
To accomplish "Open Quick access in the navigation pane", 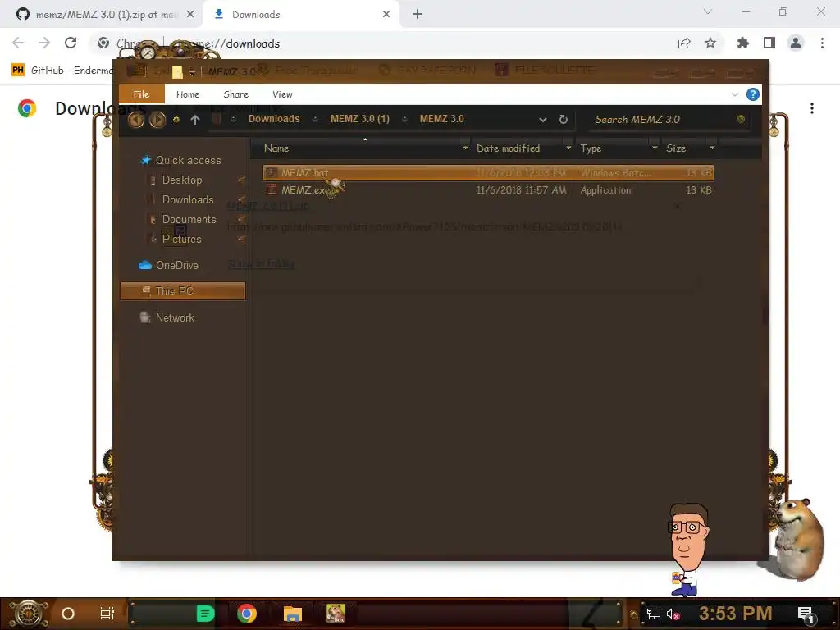I will (x=188, y=160).
